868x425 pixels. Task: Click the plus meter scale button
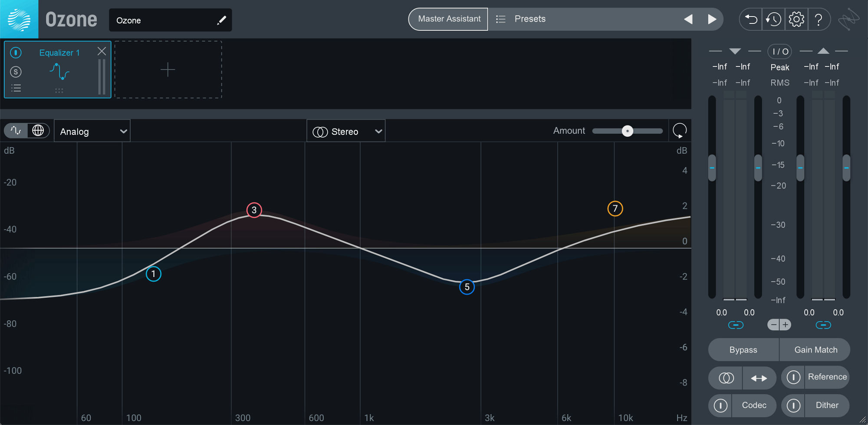click(785, 325)
